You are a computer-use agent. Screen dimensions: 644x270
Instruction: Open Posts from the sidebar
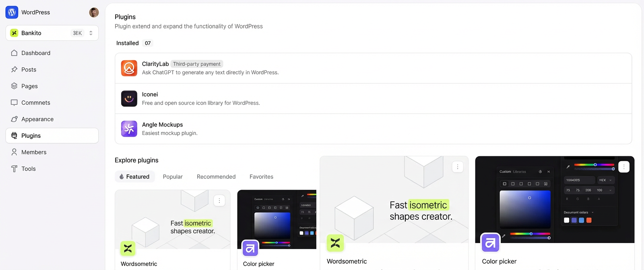(x=29, y=70)
